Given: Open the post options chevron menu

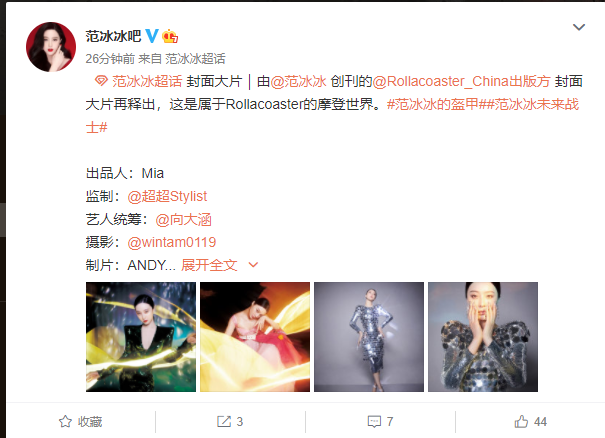Looking at the screenshot, I should (x=579, y=27).
